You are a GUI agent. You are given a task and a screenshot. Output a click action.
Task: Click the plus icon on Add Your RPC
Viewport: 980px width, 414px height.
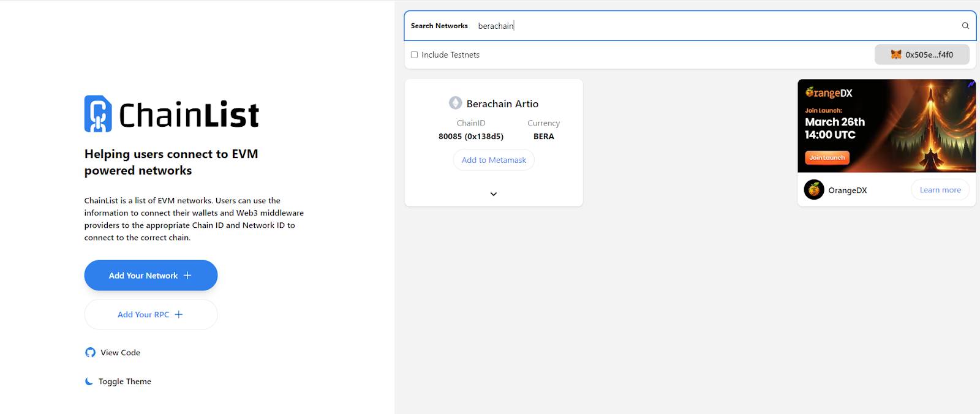[179, 315]
